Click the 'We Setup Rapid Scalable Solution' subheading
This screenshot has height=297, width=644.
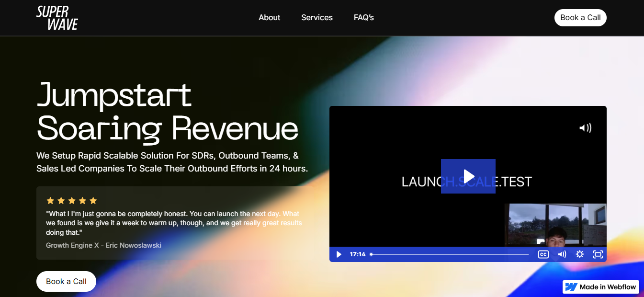click(x=172, y=162)
